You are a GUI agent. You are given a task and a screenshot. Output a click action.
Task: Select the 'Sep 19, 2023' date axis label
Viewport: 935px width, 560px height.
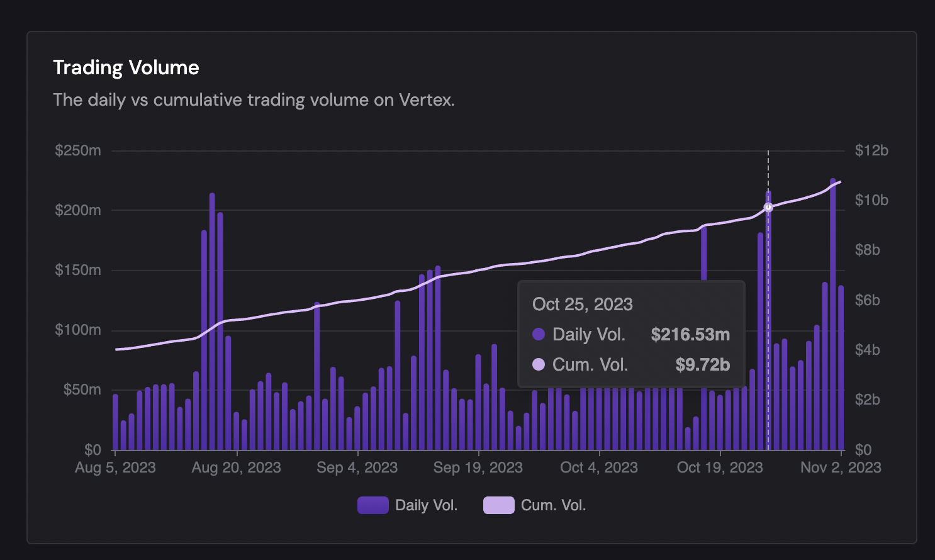478,468
